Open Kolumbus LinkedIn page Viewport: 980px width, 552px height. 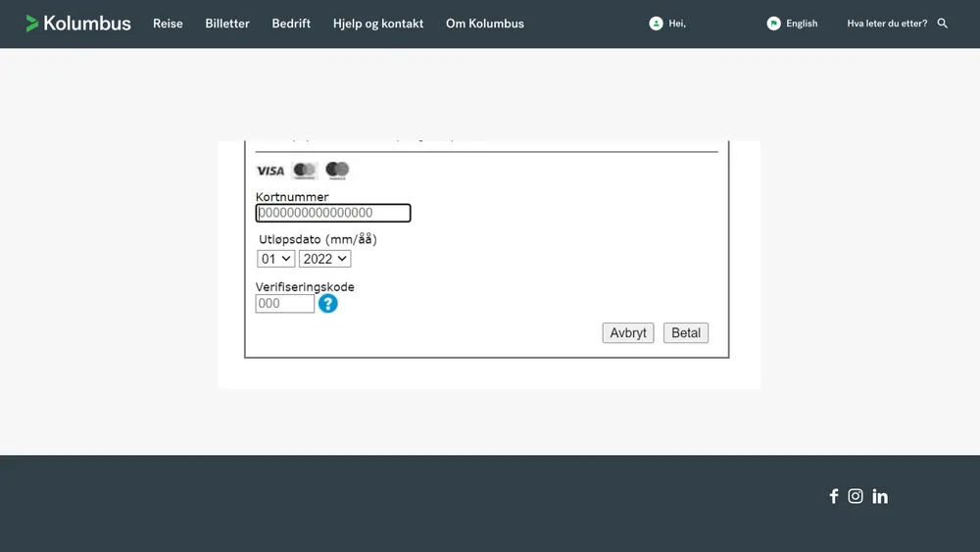coord(880,496)
